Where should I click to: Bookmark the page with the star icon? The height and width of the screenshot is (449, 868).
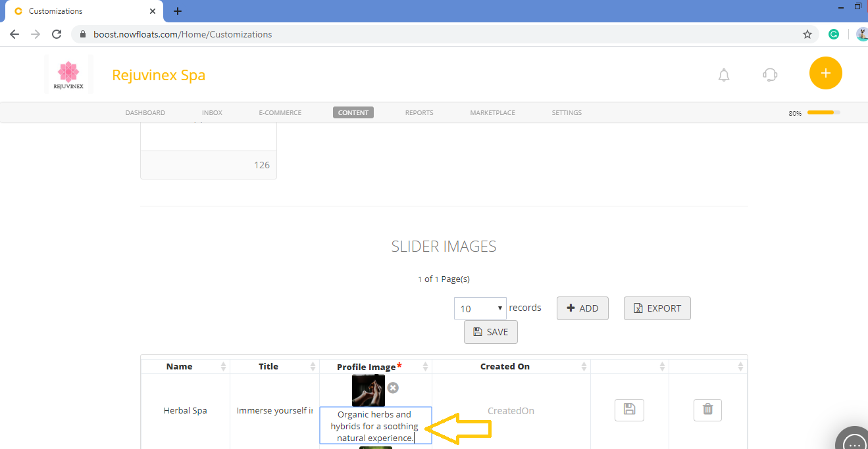point(807,34)
